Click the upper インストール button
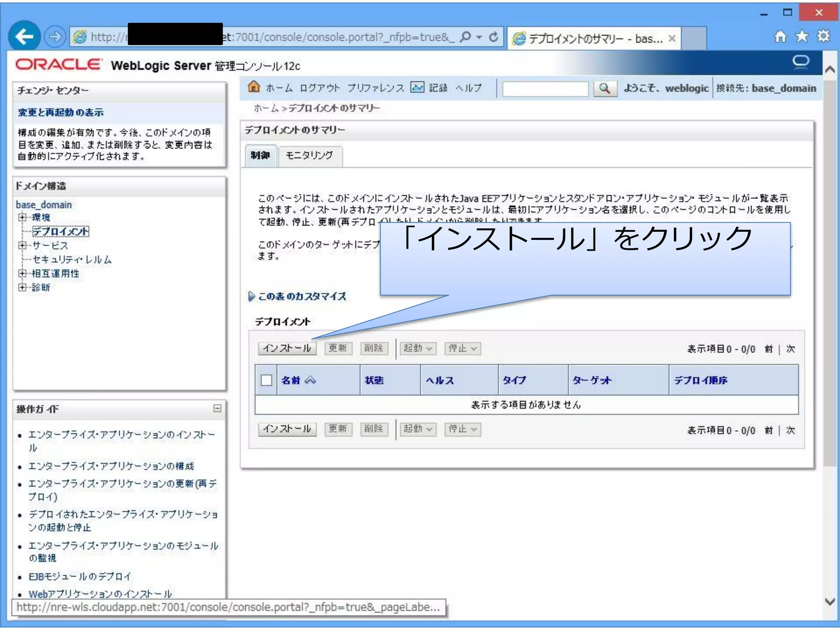840x630 pixels. point(287,348)
